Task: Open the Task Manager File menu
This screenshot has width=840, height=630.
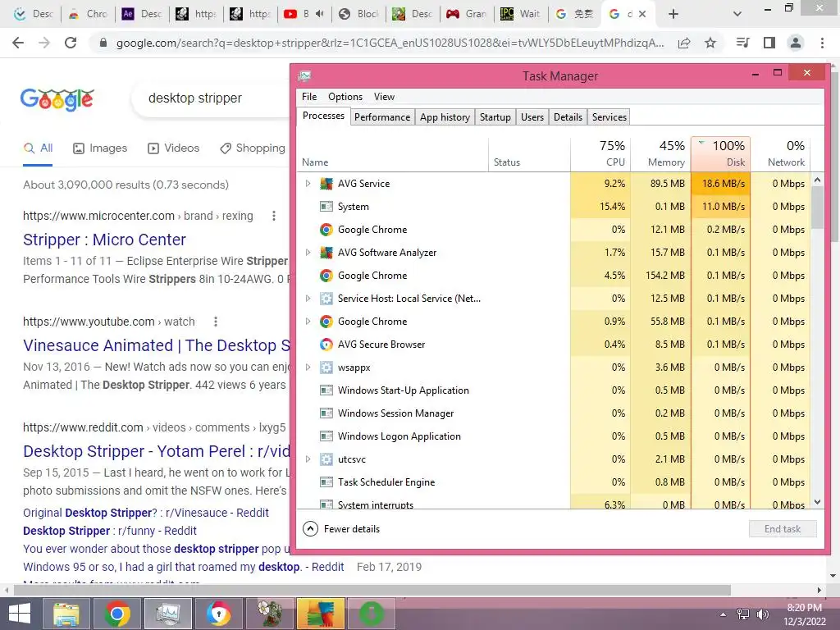Action: (309, 97)
